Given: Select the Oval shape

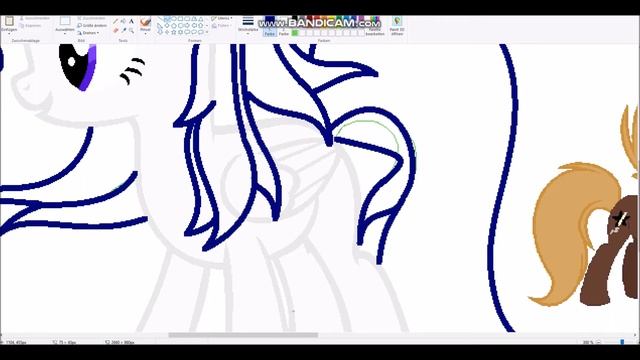Looking at the screenshot, I should 174,19.
